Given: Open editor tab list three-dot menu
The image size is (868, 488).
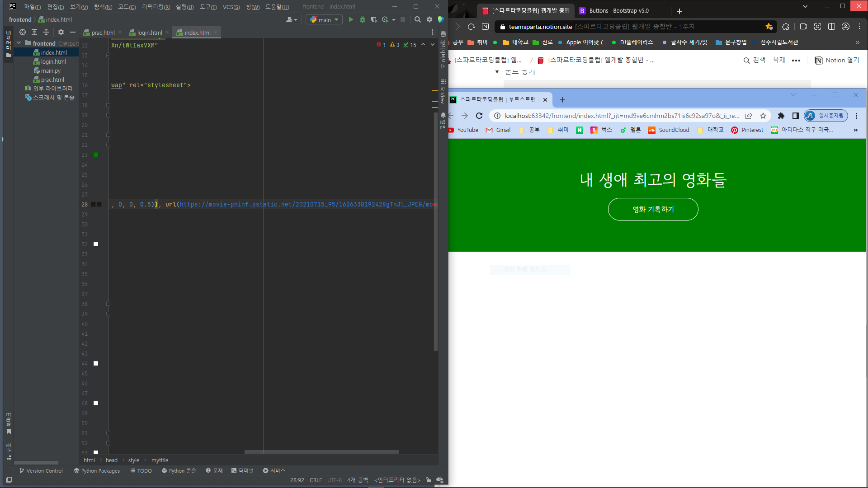Looking at the screenshot, I should (x=433, y=32).
